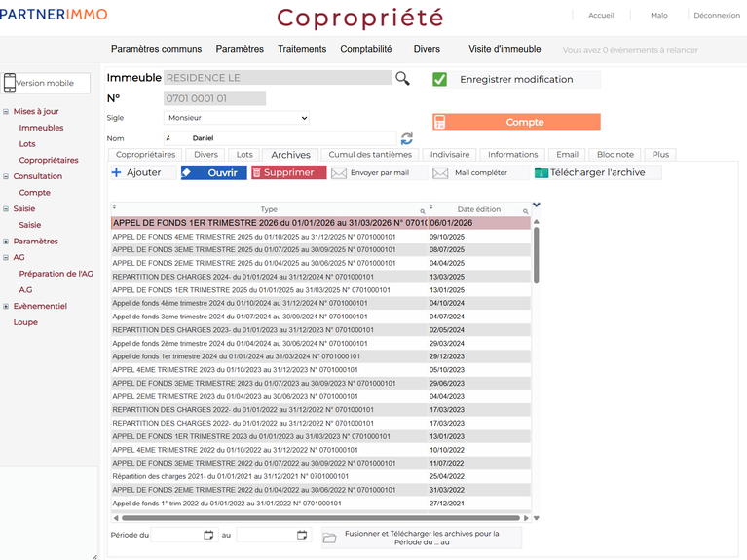
Task: Click the scroll-left arrow of horizontal scrollbar
Action: coord(116,518)
